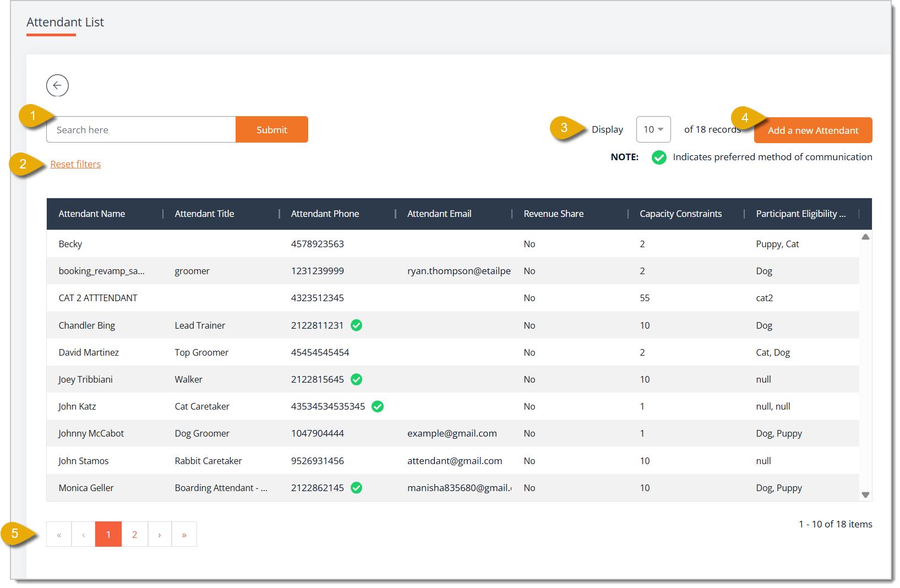Click the attendant@gmail.com email cell
Screen dimensions: 900x588
point(455,461)
